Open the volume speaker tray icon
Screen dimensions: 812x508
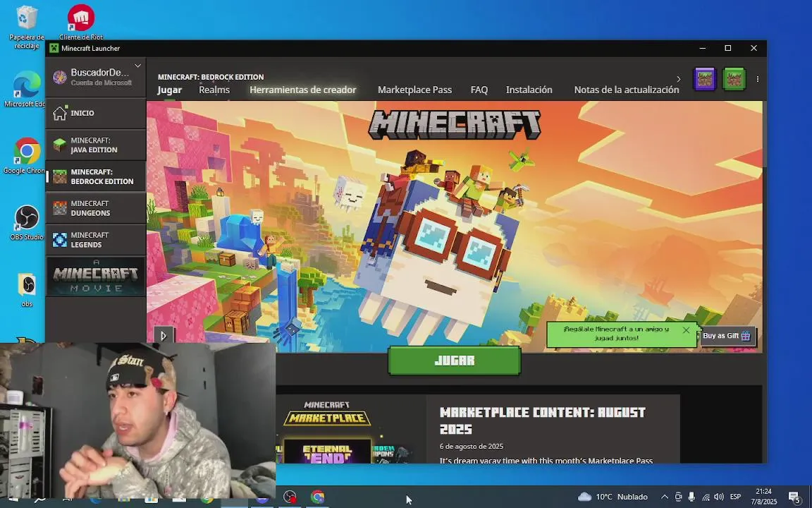click(719, 497)
